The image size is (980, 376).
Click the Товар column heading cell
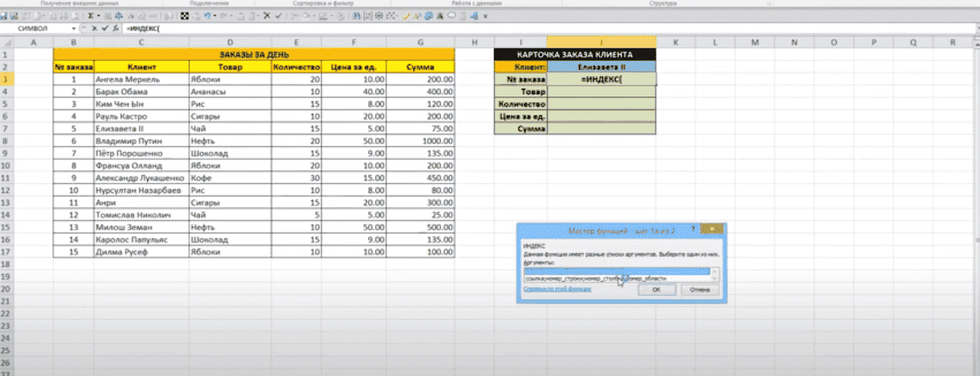[229, 66]
